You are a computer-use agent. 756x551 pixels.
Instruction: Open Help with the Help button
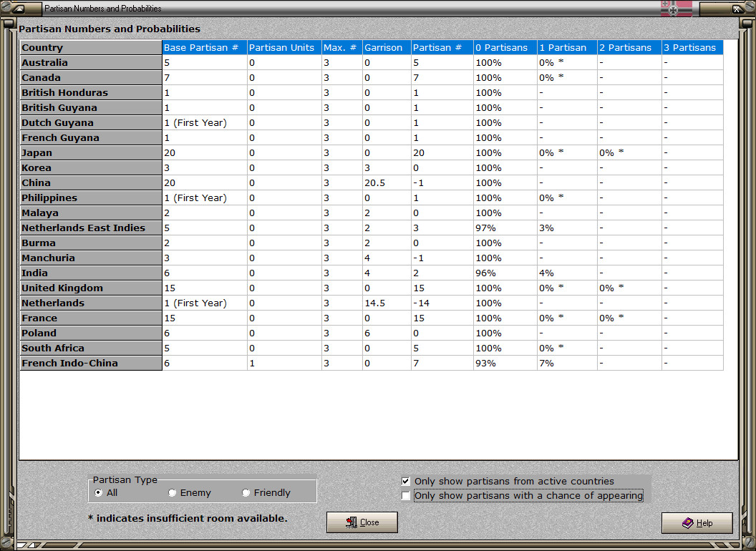697,523
